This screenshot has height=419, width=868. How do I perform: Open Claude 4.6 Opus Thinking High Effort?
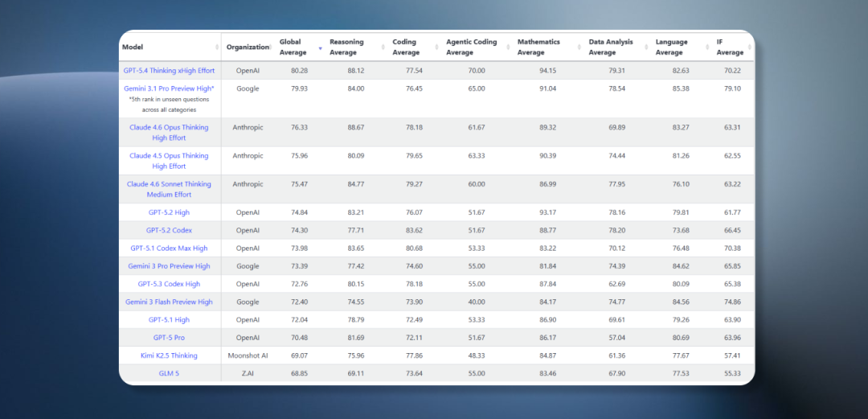point(169,133)
